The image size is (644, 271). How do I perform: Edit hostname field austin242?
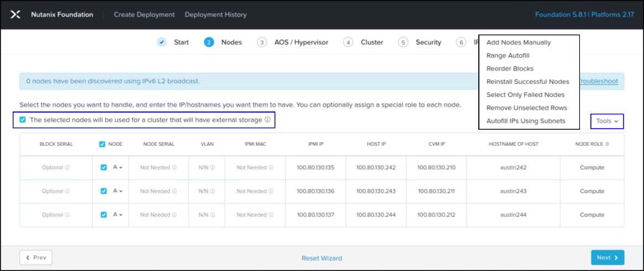514,168
